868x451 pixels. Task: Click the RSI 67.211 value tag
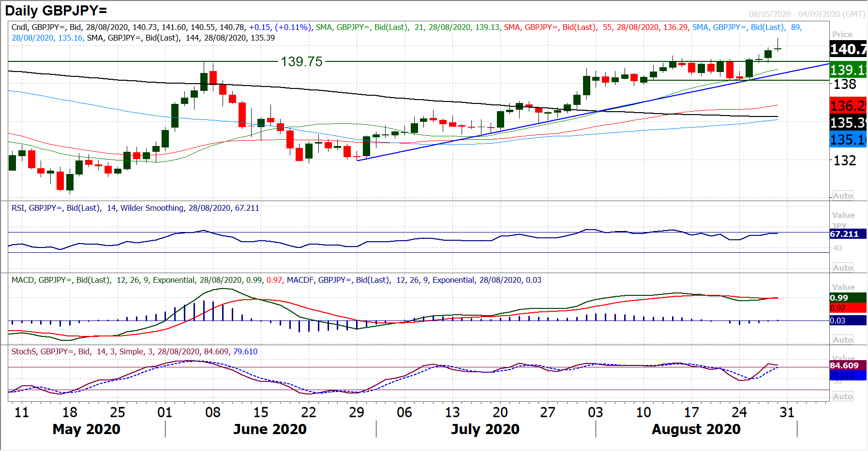[844, 234]
